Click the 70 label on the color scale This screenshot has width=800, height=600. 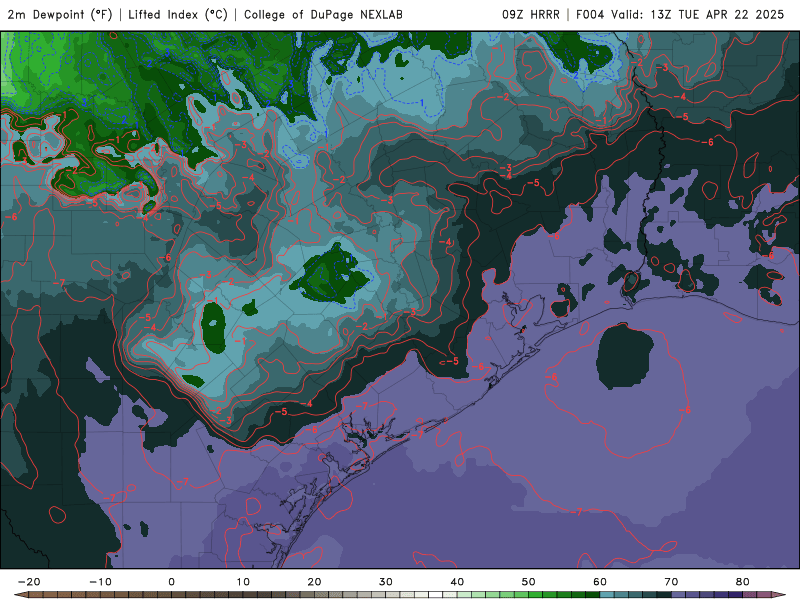[x=671, y=582]
